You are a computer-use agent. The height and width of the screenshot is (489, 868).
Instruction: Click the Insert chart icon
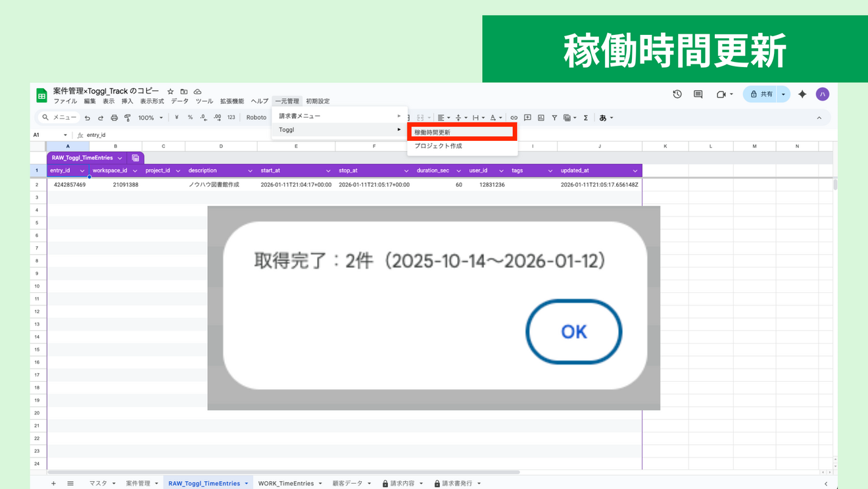[541, 118]
